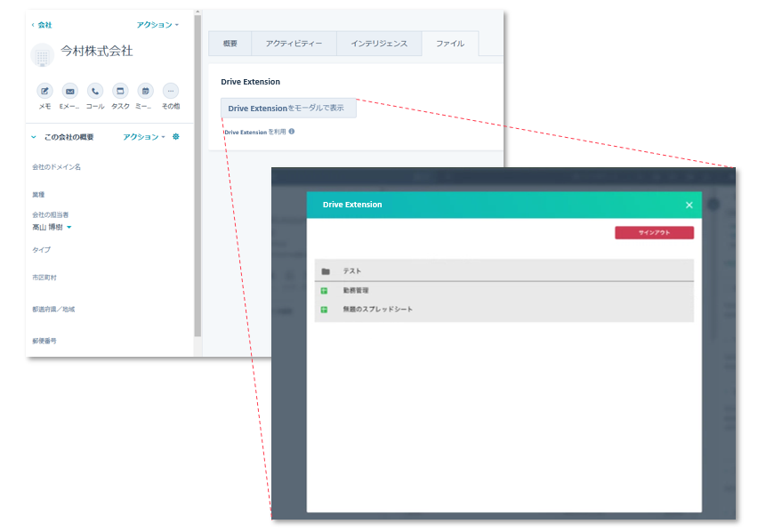Open アクション dropdown in この会社の概要 section

[143, 137]
